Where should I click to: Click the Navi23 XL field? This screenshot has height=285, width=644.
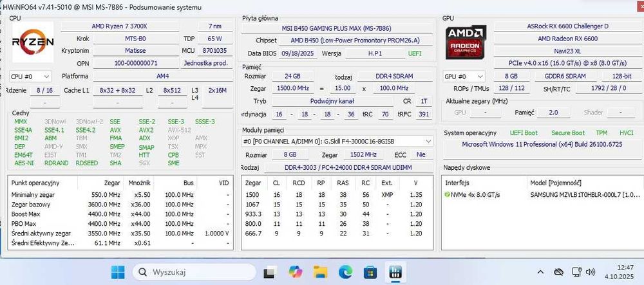click(x=567, y=51)
